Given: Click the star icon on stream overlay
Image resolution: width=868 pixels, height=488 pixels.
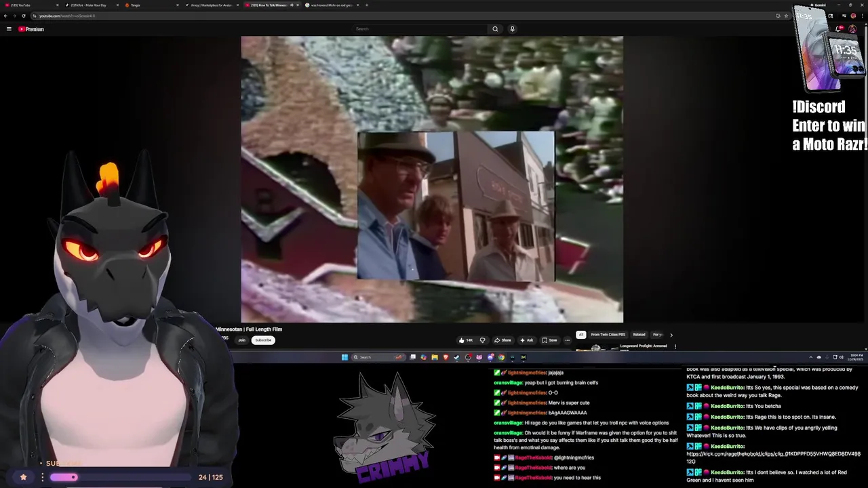Looking at the screenshot, I should 23,477.
